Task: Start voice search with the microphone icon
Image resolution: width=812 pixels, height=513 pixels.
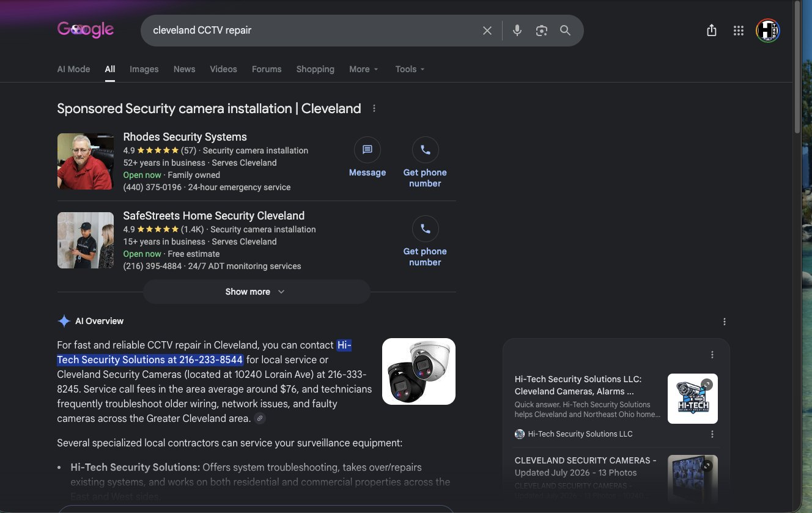Action: coord(517,31)
